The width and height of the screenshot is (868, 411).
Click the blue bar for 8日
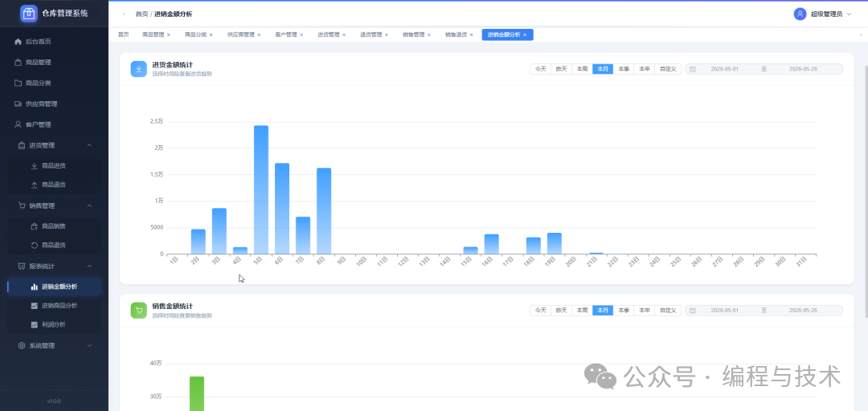[x=324, y=211]
